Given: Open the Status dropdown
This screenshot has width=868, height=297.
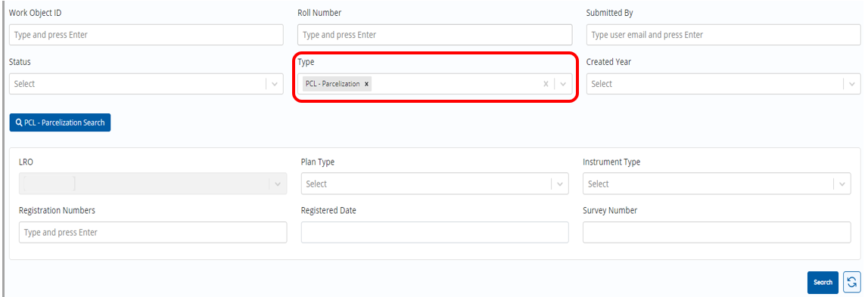Looking at the screenshot, I should tap(146, 84).
